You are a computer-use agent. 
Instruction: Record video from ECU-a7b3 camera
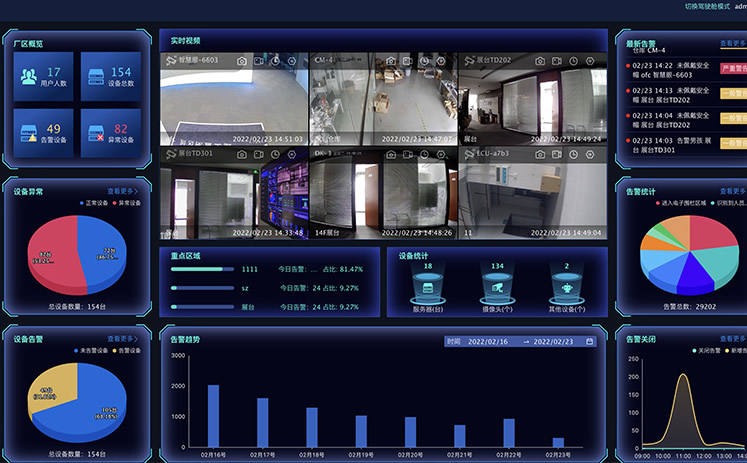pos(557,154)
